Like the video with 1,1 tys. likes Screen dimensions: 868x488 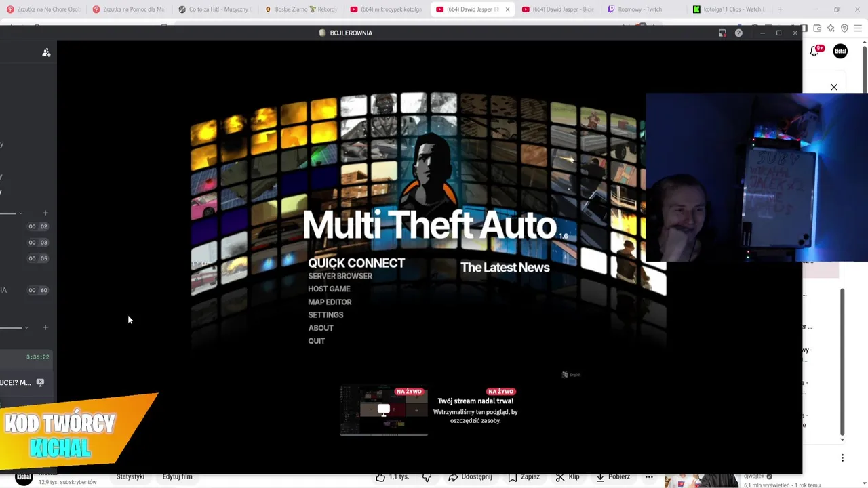click(393, 476)
